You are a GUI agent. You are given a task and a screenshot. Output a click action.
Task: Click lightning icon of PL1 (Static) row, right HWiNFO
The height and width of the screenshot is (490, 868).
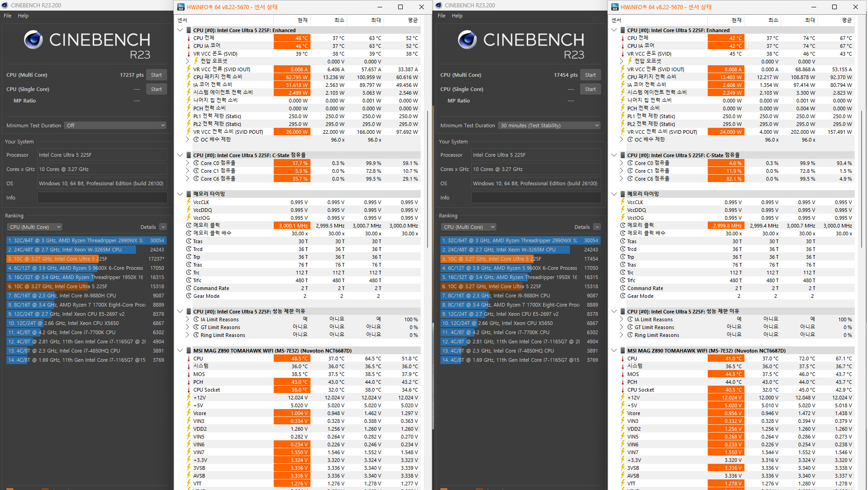click(x=623, y=116)
